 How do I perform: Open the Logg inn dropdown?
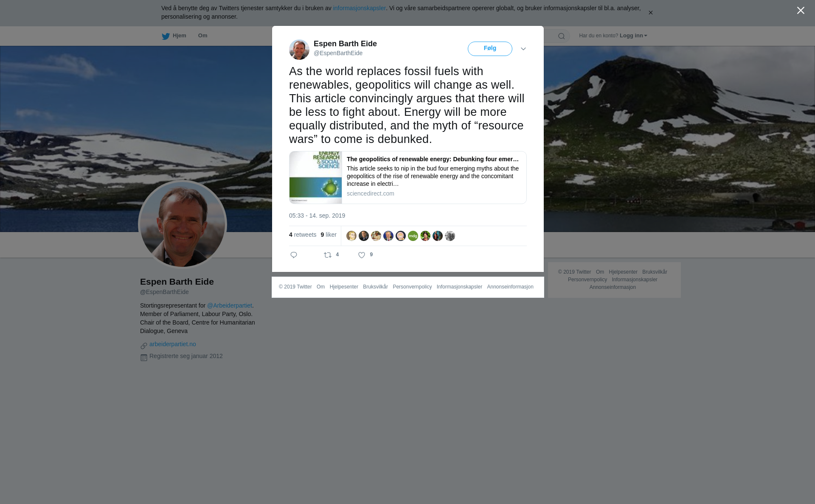633,36
